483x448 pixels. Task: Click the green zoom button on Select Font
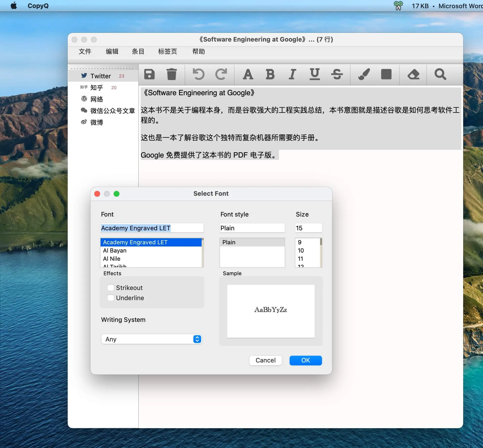[x=116, y=194]
